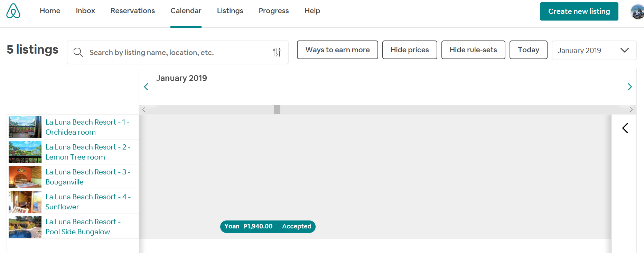Collapse side panel with black chevron
The height and width of the screenshot is (253, 644).
pos(625,128)
